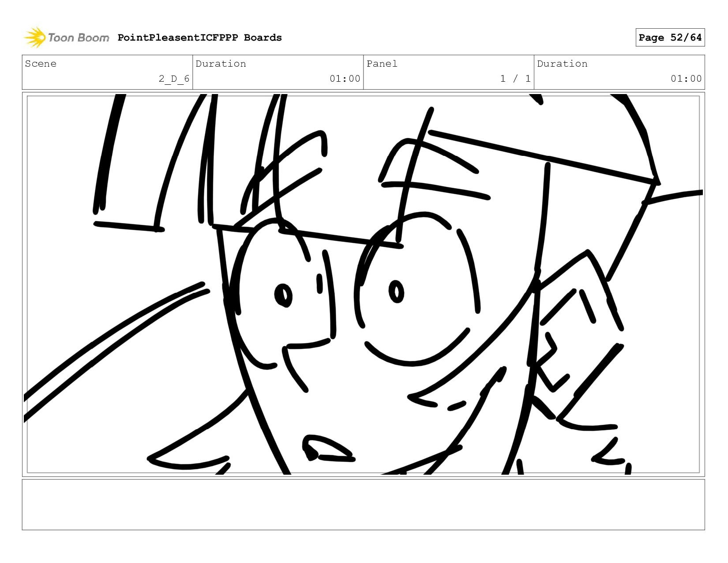Click the empty notes box below the panel

(363, 505)
